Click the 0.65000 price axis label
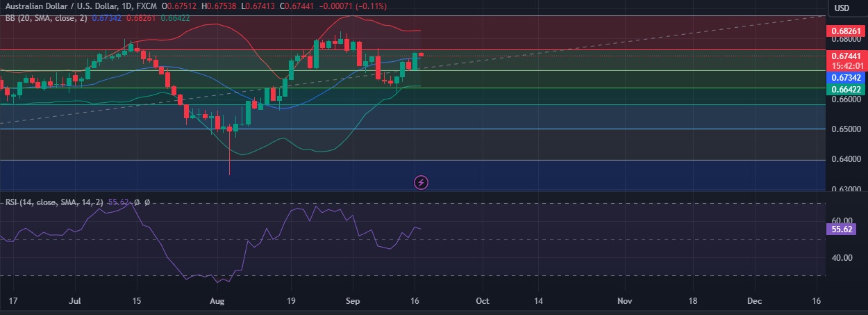This screenshot has width=868, height=315. 846,130
